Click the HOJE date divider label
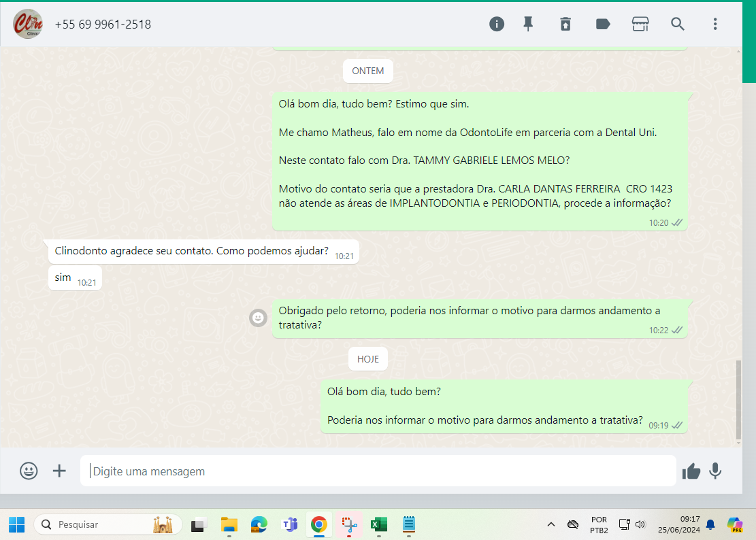The image size is (756, 540). (x=368, y=359)
